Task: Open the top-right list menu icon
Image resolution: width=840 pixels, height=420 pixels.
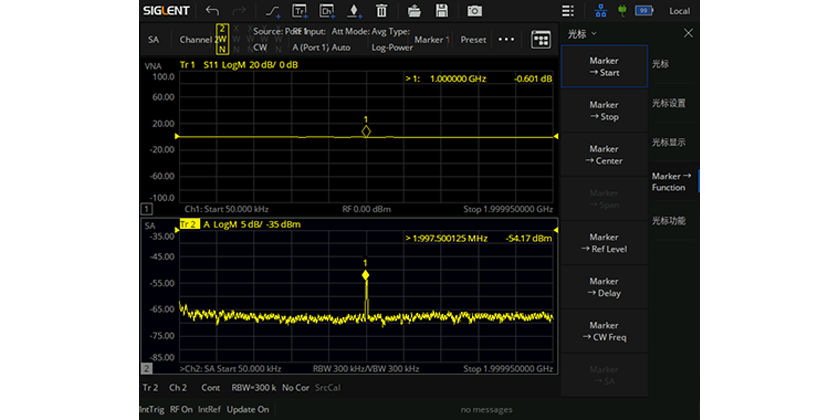Action: (x=568, y=11)
